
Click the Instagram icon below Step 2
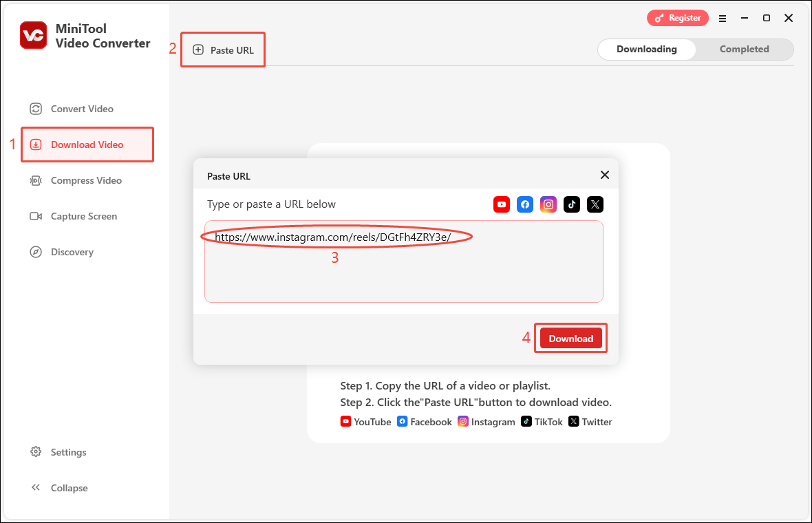463,421
